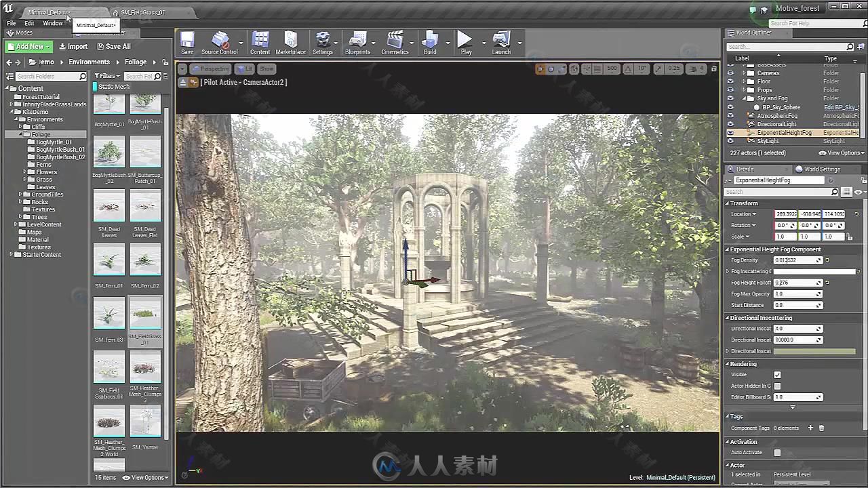Click the Fog Inscattering Color swatch
Screen dimensions: 868x488
click(x=814, y=271)
